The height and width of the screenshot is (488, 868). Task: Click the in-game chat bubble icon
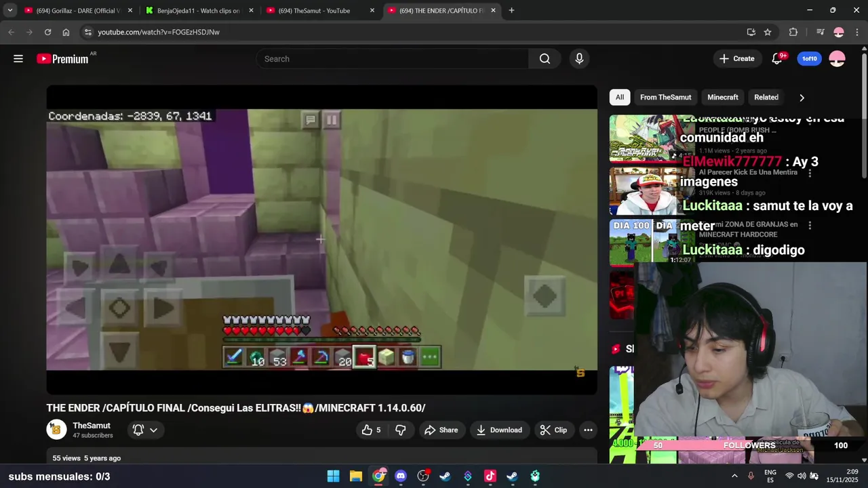(x=311, y=120)
